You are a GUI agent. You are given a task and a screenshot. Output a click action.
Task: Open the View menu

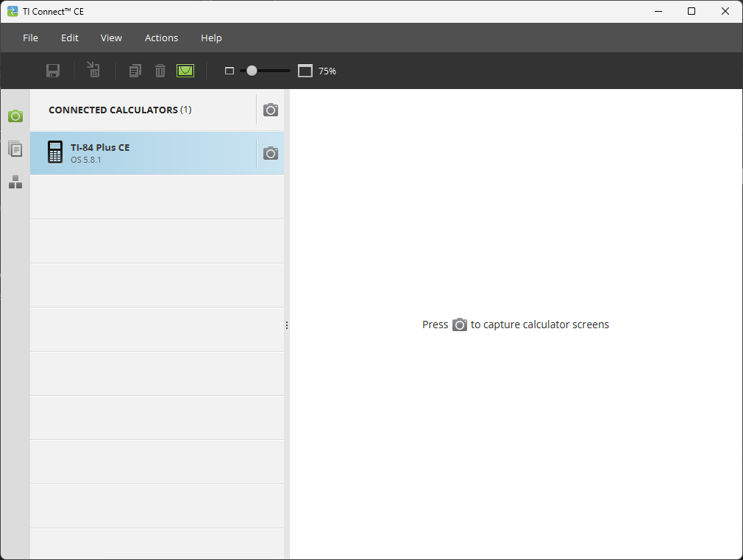coord(111,38)
